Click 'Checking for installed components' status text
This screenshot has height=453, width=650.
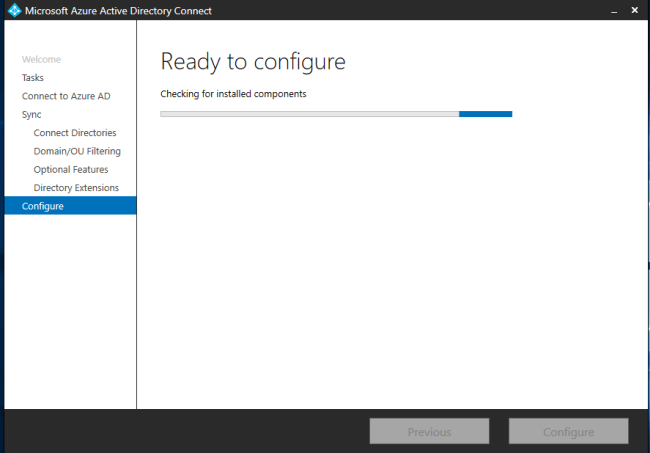click(233, 94)
